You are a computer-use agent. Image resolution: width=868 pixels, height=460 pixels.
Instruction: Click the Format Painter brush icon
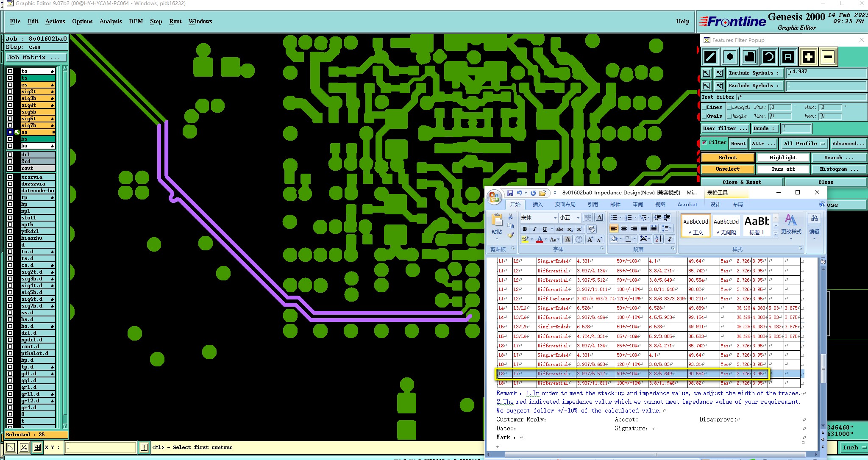pos(511,235)
